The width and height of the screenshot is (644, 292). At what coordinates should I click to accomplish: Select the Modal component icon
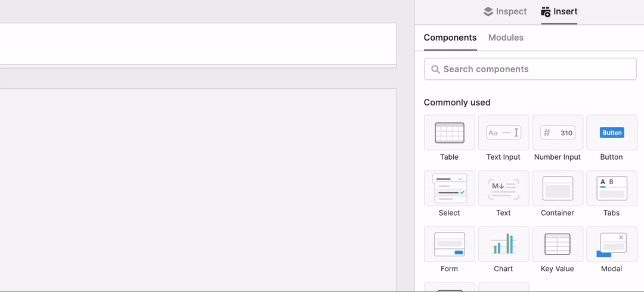click(x=612, y=244)
